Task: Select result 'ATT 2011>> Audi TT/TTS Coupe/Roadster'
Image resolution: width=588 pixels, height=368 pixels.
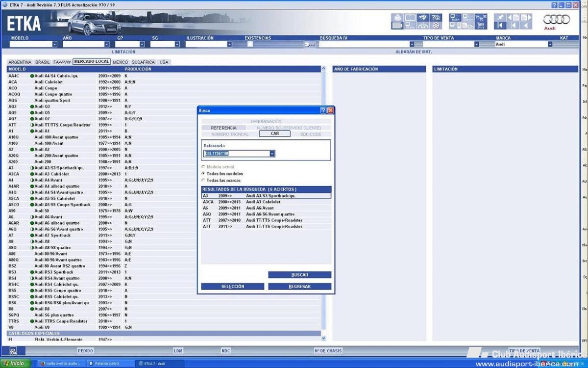Action: [267, 226]
